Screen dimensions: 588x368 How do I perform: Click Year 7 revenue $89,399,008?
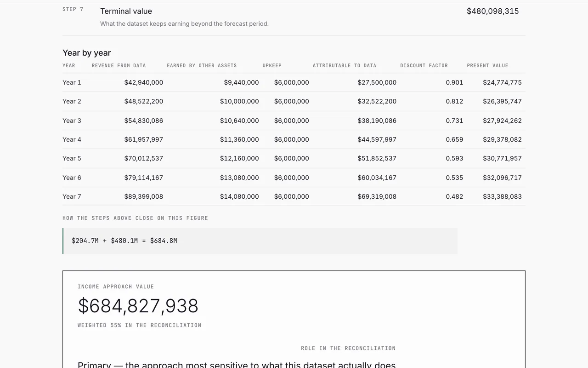(144, 196)
